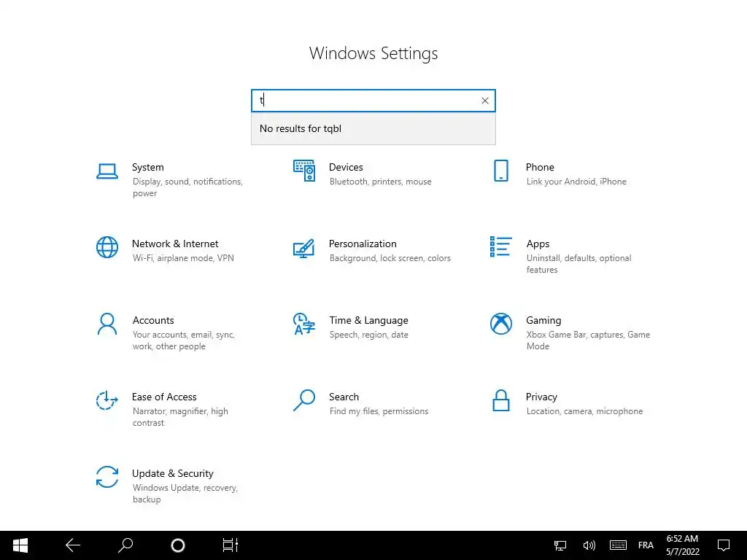This screenshot has width=747, height=560.
Task: Focus the Find a setting search field
Action: click(x=373, y=101)
